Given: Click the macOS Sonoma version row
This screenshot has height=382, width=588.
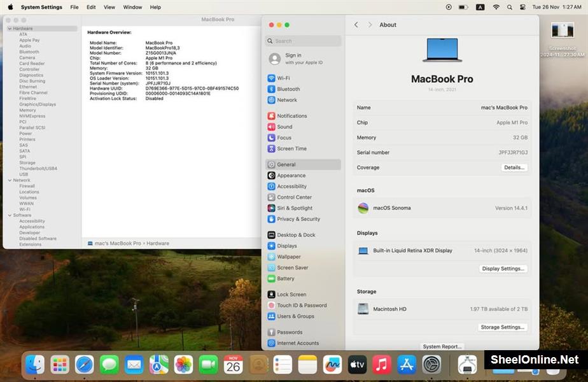Looking at the screenshot, I should click(442, 208).
